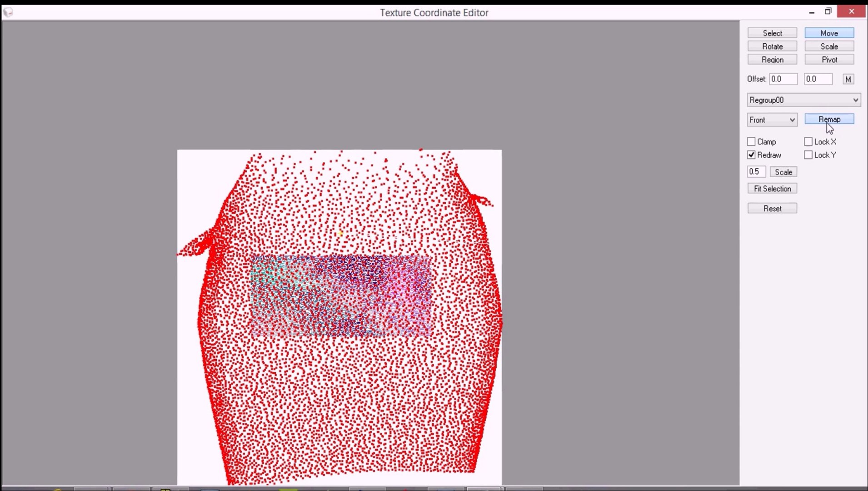This screenshot has height=491, width=868.
Task: Close the Texture Coordinate Editor window
Action: [x=852, y=11]
